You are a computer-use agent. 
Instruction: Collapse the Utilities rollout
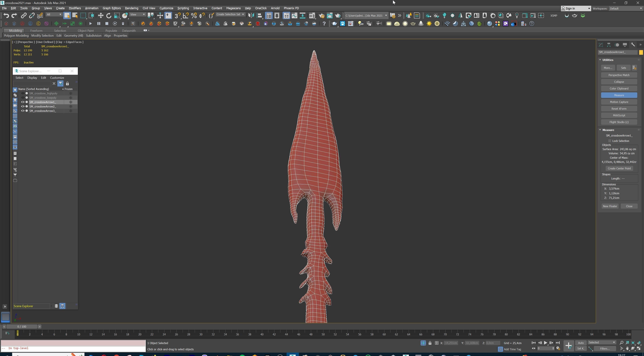point(607,60)
